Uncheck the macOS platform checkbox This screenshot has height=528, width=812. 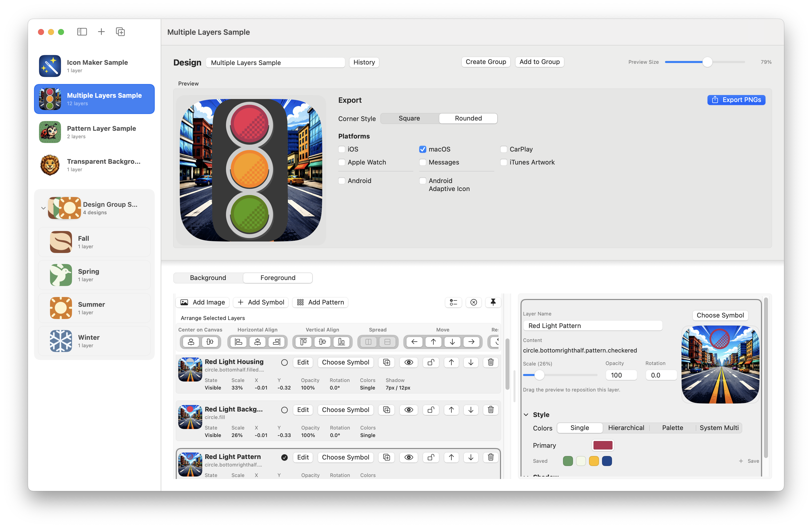(x=423, y=149)
